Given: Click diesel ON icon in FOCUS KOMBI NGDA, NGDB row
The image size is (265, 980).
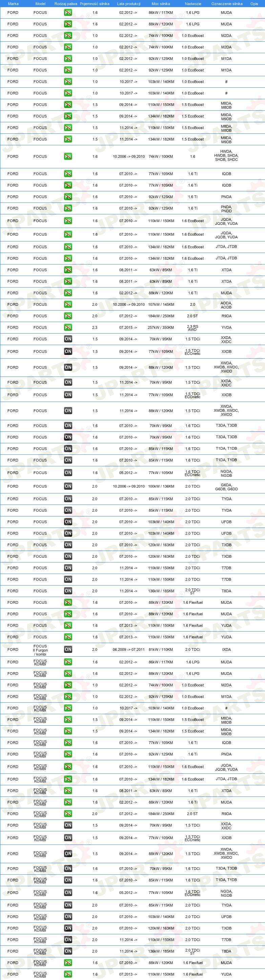Looking at the screenshot, I should [x=68, y=893].
